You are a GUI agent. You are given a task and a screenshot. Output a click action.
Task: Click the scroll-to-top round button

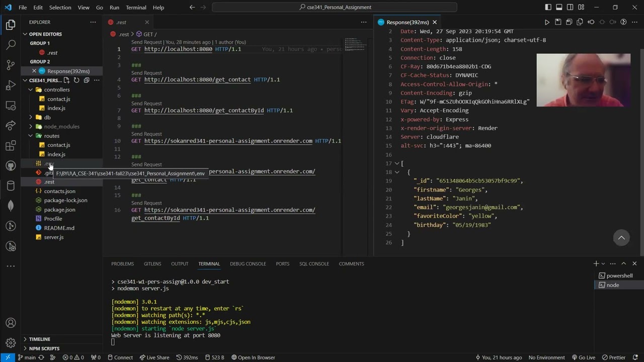tap(621, 238)
